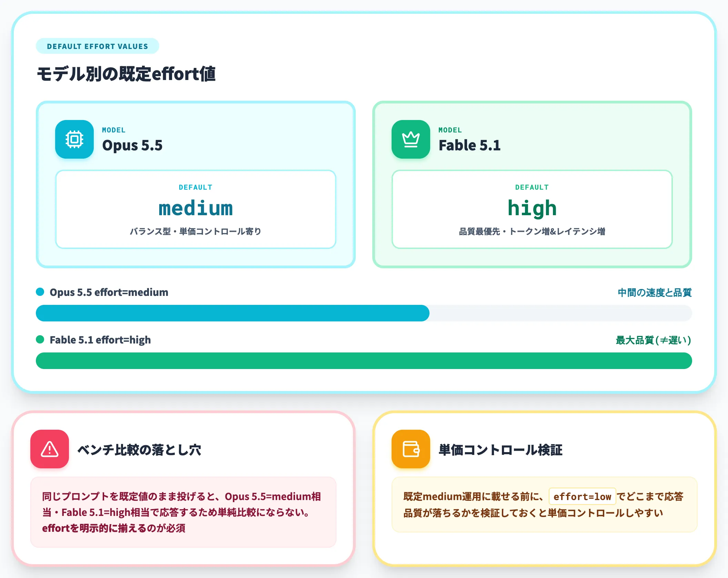Click the green dot beside Fable 5.1 effort=high
This screenshot has height=578, width=728.
coord(40,340)
